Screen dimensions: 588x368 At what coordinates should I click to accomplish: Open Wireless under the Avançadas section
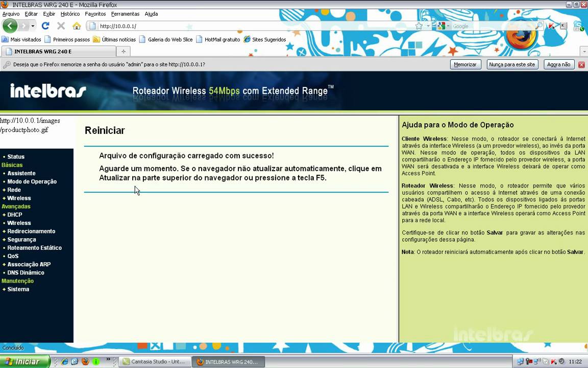19,223
